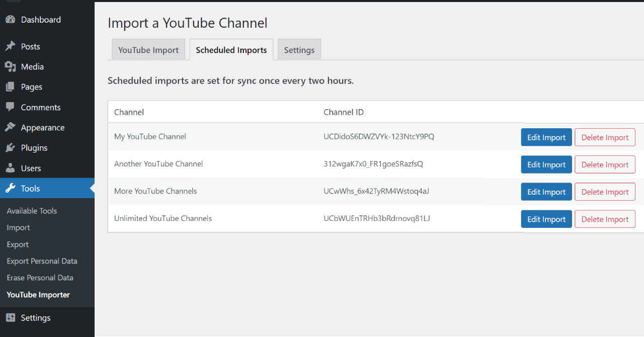
Task: Edit Import for More YouTube Channels
Action: 546,192
